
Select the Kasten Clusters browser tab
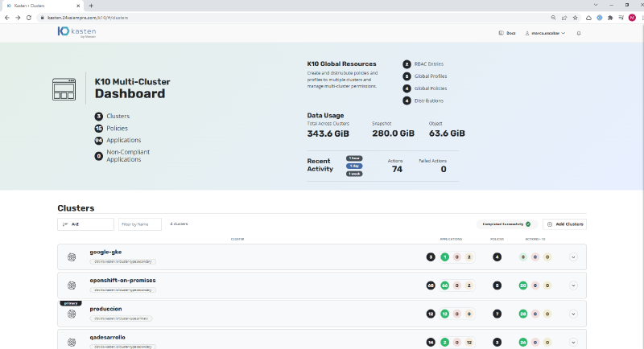point(43,6)
